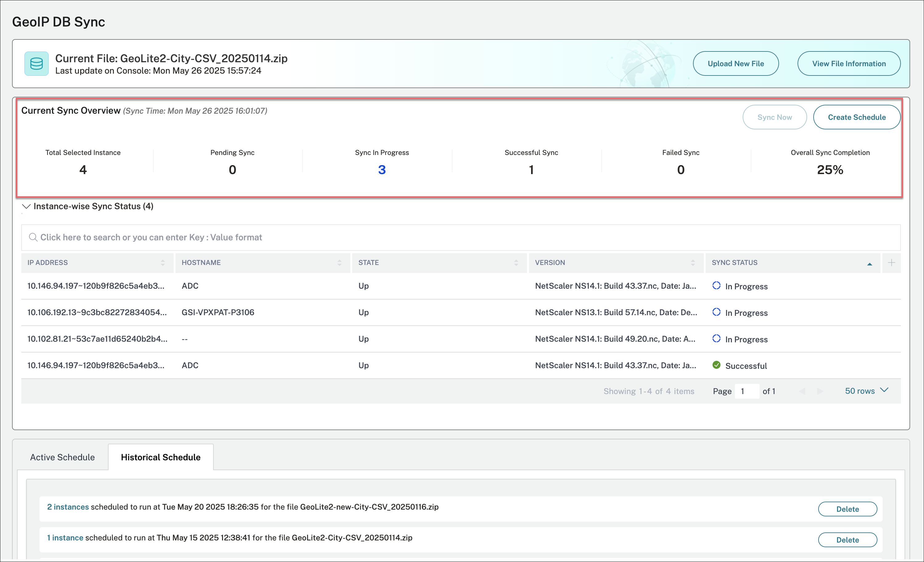The width and height of the screenshot is (924, 562).
Task: Click sort arrows on the STATE column
Action: [x=516, y=263]
